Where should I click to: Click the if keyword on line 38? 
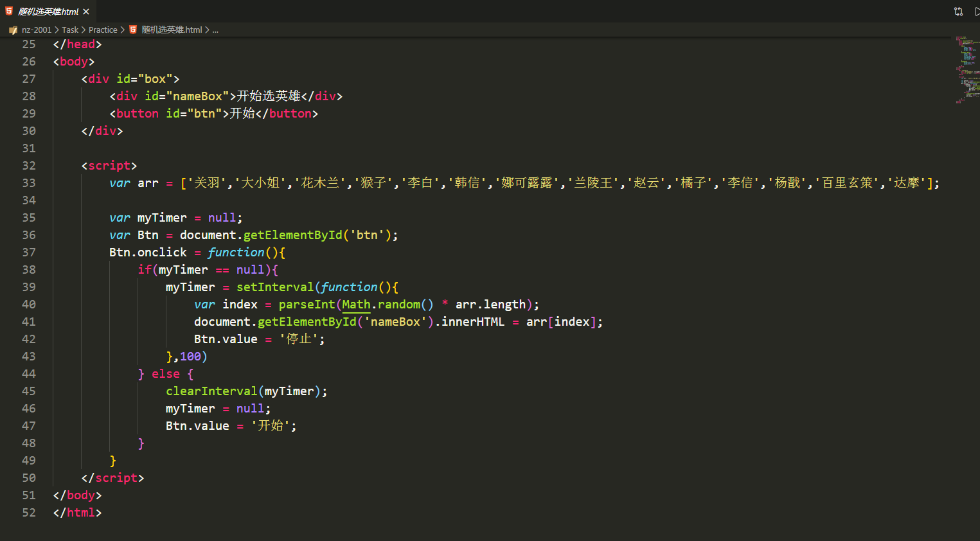[145, 270]
